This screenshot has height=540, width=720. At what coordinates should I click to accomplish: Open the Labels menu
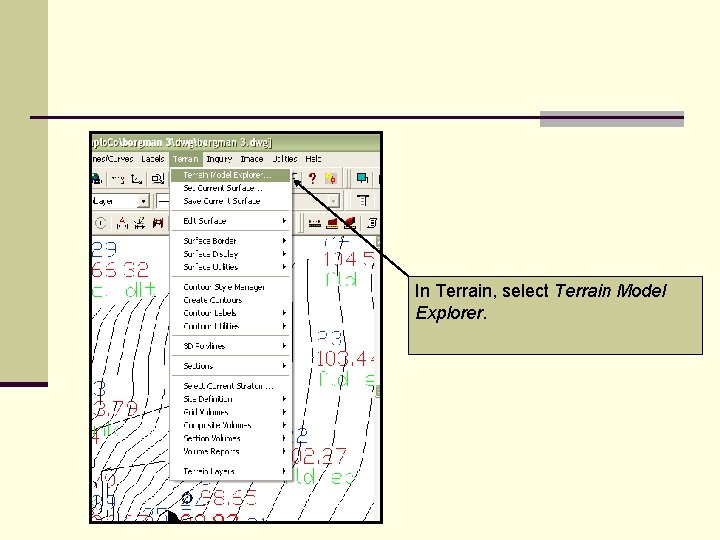152,159
